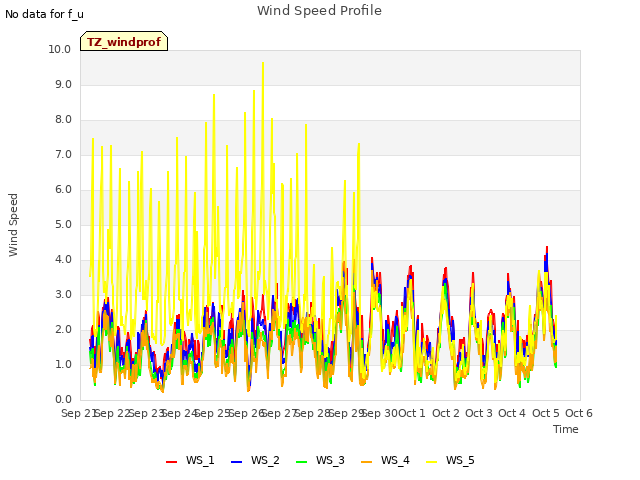Click the 10.0 y-axis tick label

60,49
